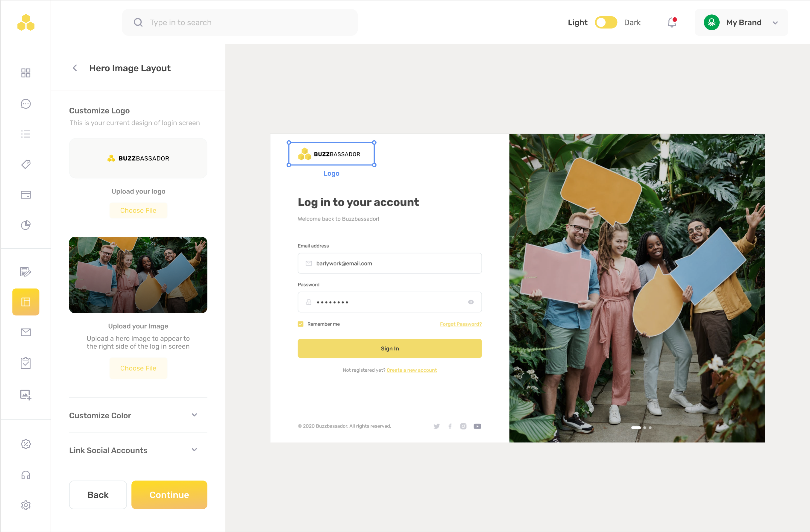Click in the Type in to search field

[x=239, y=22]
